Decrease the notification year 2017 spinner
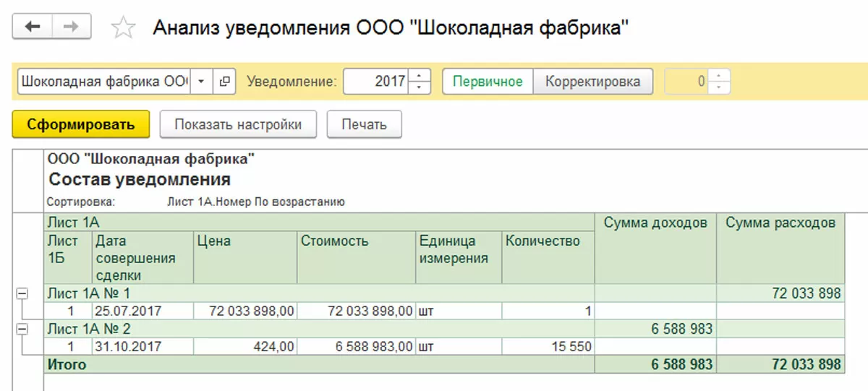This screenshot has width=868, height=391. [420, 87]
